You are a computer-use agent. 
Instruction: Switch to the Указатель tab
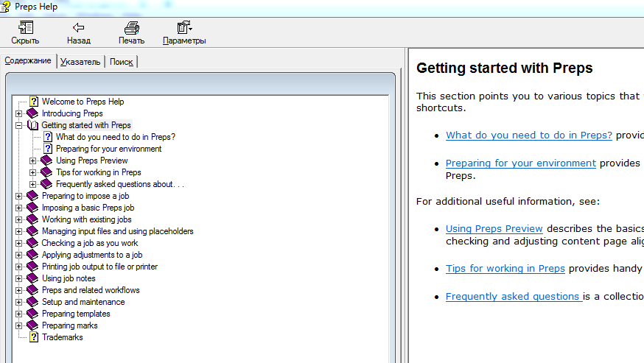click(80, 62)
